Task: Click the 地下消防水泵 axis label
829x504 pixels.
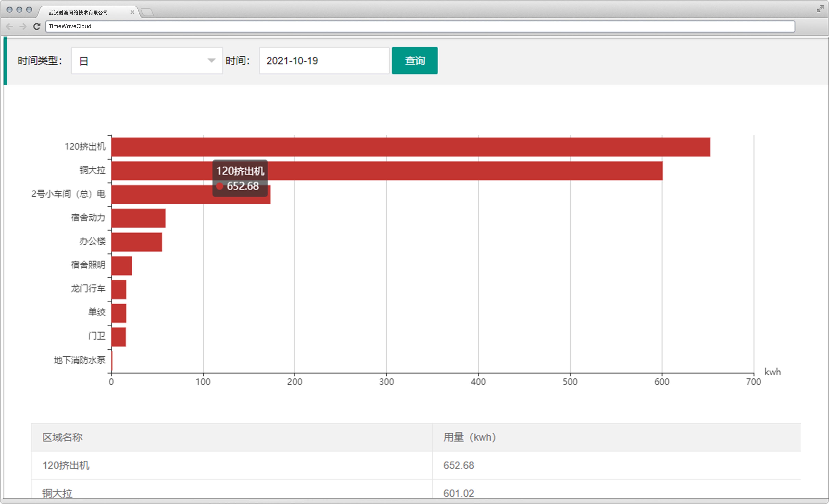Action: pos(79,360)
